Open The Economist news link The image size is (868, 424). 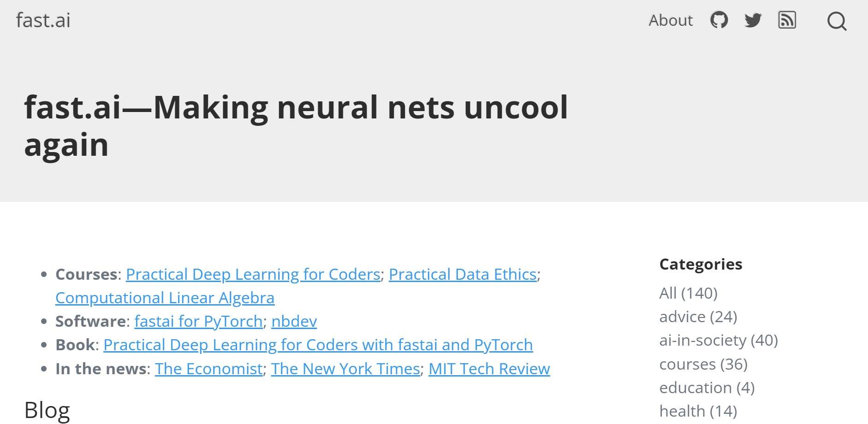pos(208,369)
